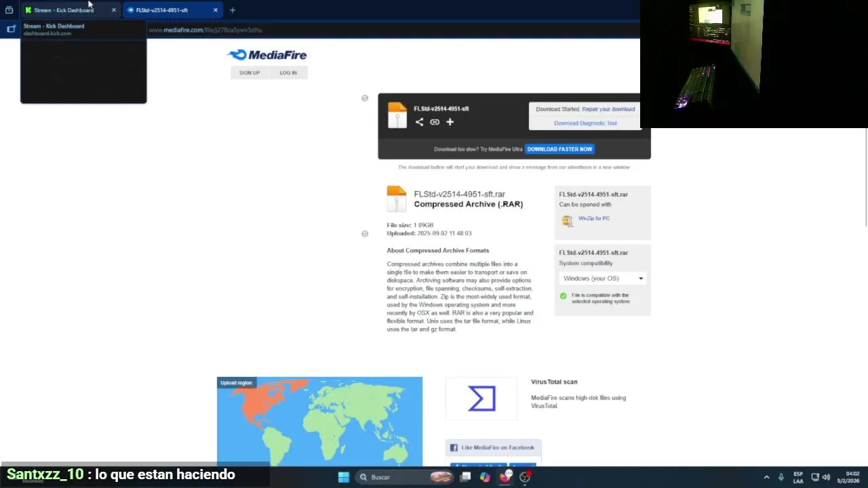Click the VirusTotal logo
Image resolution: width=868 pixels, height=488 pixels.
coord(482,399)
